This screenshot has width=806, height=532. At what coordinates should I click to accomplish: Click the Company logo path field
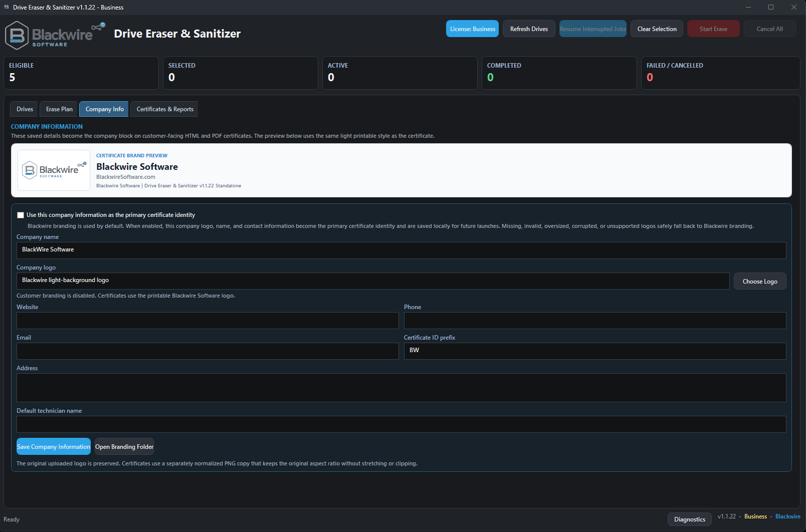(x=373, y=281)
